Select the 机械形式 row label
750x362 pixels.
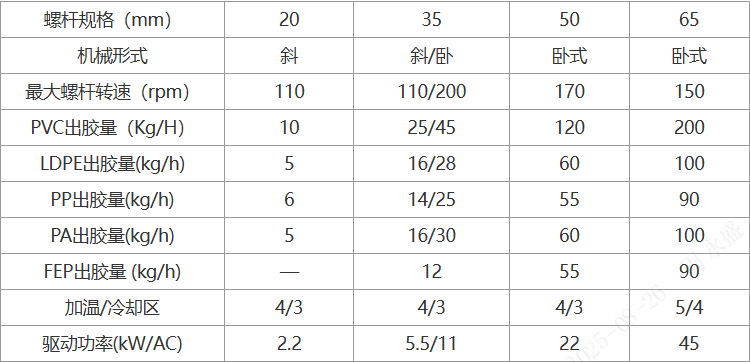(x=112, y=56)
